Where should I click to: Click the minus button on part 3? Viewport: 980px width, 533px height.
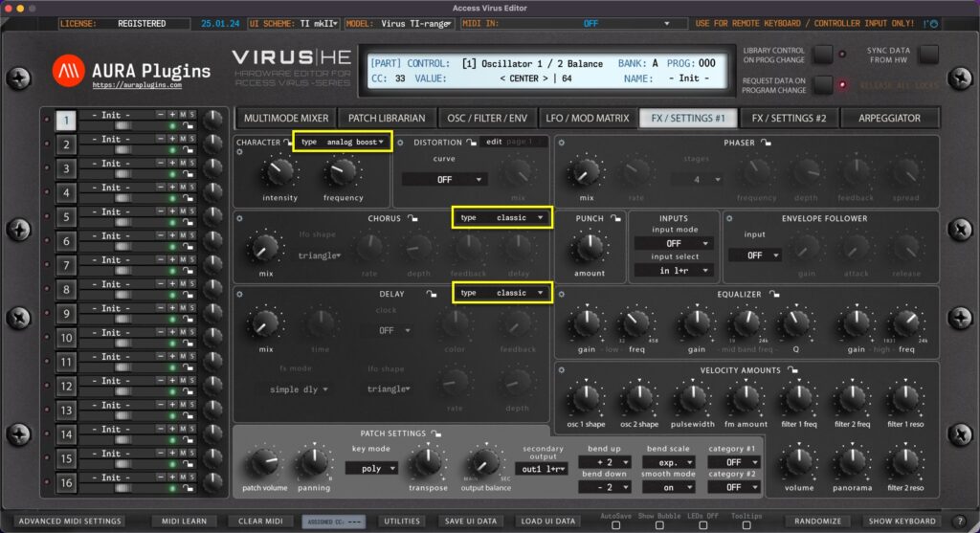click(x=161, y=163)
